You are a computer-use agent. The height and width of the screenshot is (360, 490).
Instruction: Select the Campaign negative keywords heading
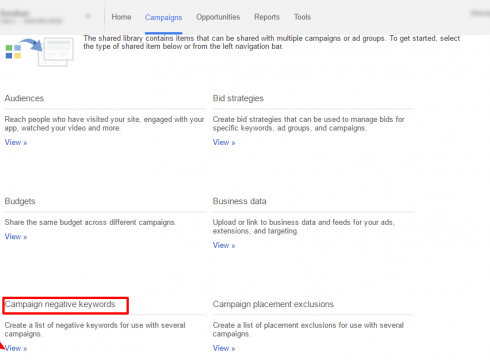pos(60,304)
